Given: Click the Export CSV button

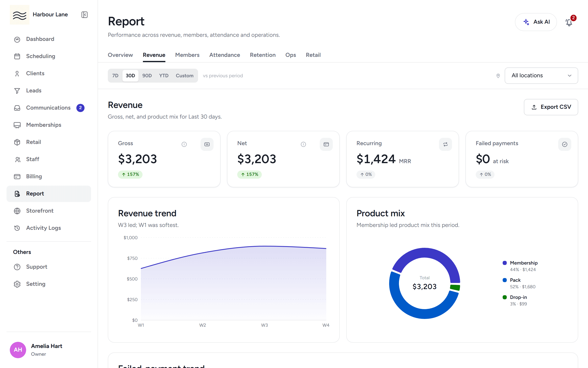Looking at the screenshot, I should pyautogui.click(x=551, y=107).
